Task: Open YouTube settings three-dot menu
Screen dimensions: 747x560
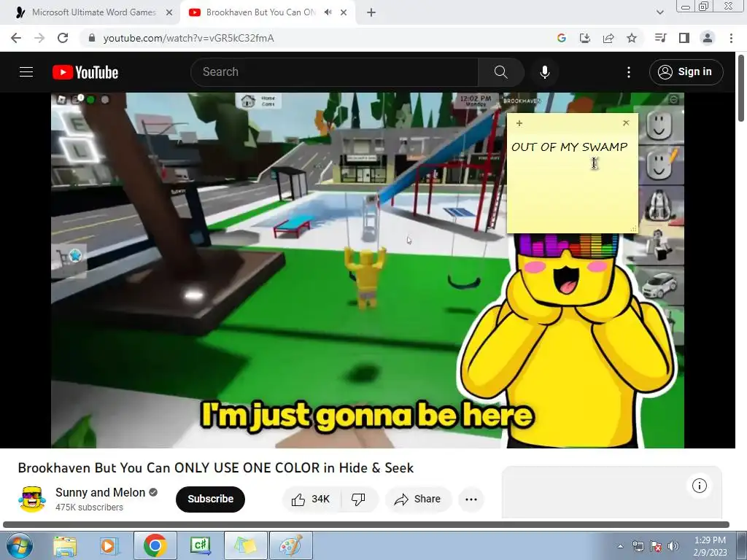Action: [x=628, y=72]
